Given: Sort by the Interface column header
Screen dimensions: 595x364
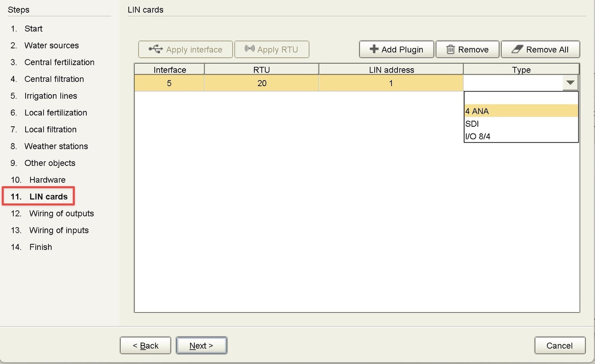Looking at the screenshot, I should coord(170,70).
